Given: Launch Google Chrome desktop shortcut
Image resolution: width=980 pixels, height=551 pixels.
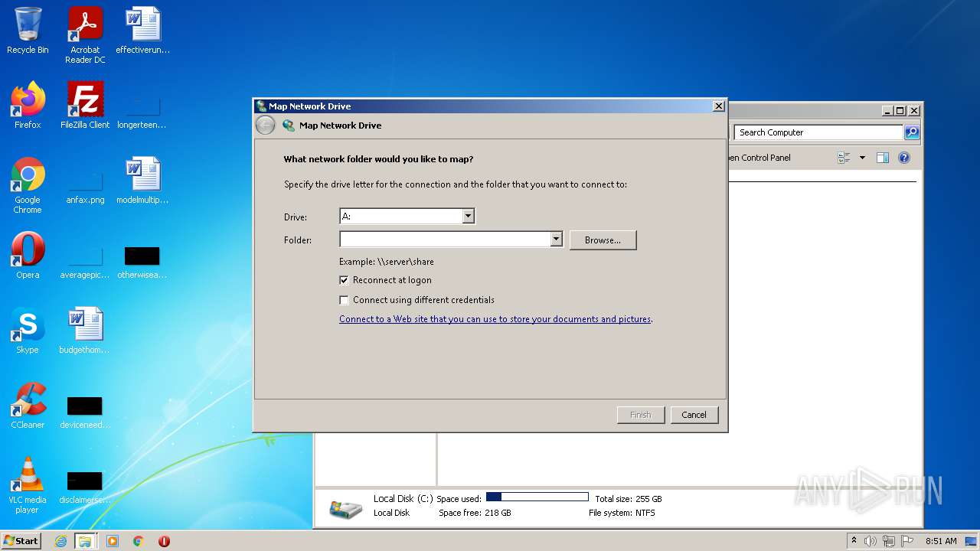Looking at the screenshot, I should point(28,185).
